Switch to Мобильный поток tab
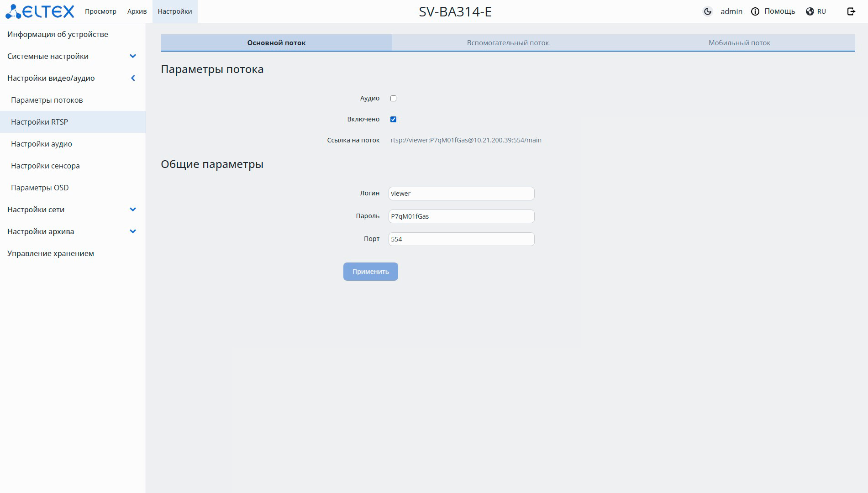This screenshot has height=493, width=868. (739, 42)
